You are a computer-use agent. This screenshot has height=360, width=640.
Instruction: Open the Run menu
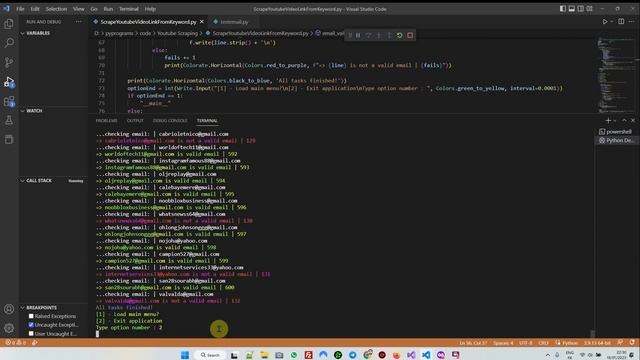point(108,9)
